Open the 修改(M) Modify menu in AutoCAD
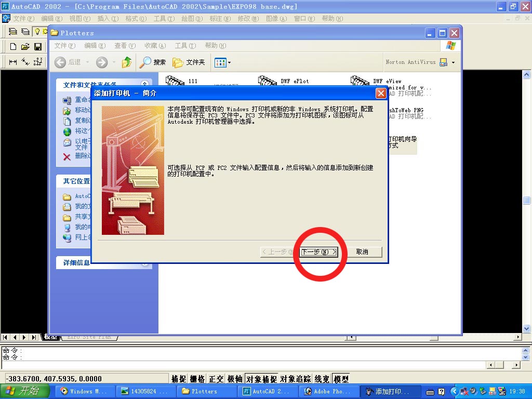 click(x=248, y=18)
